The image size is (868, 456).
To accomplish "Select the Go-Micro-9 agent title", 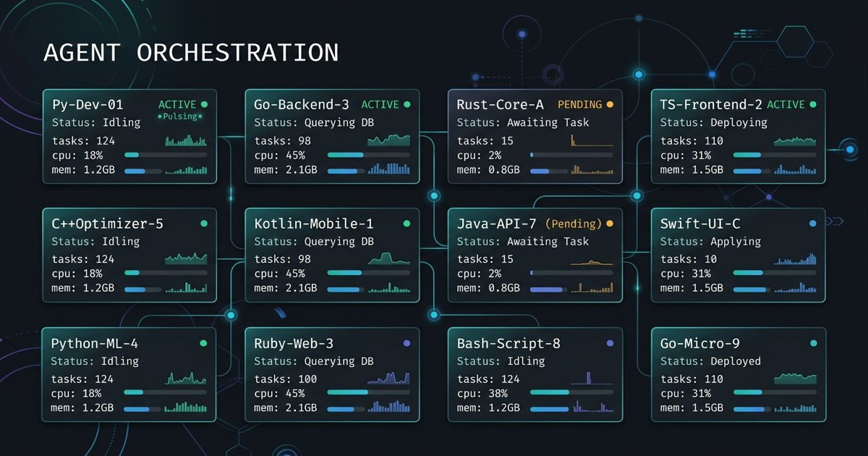I will [700, 343].
